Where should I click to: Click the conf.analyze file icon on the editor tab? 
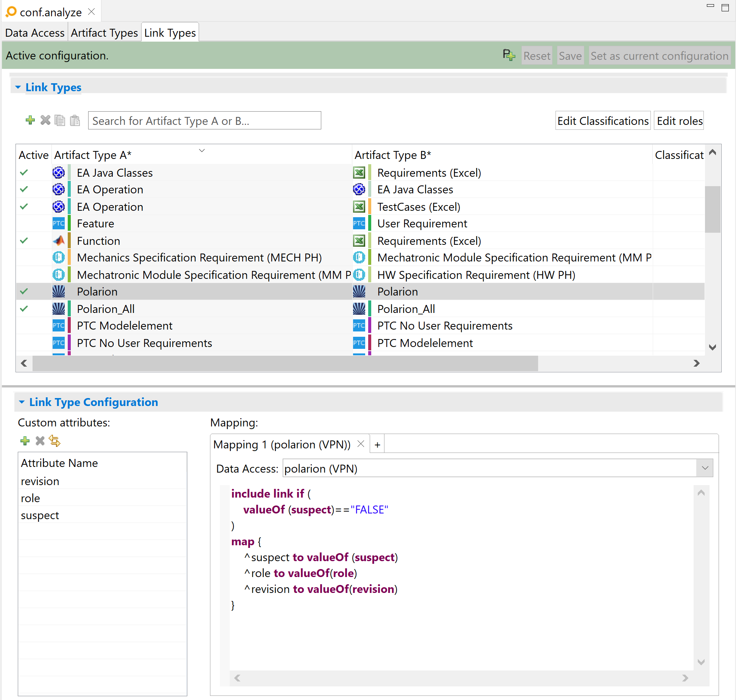tap(11, 12)
